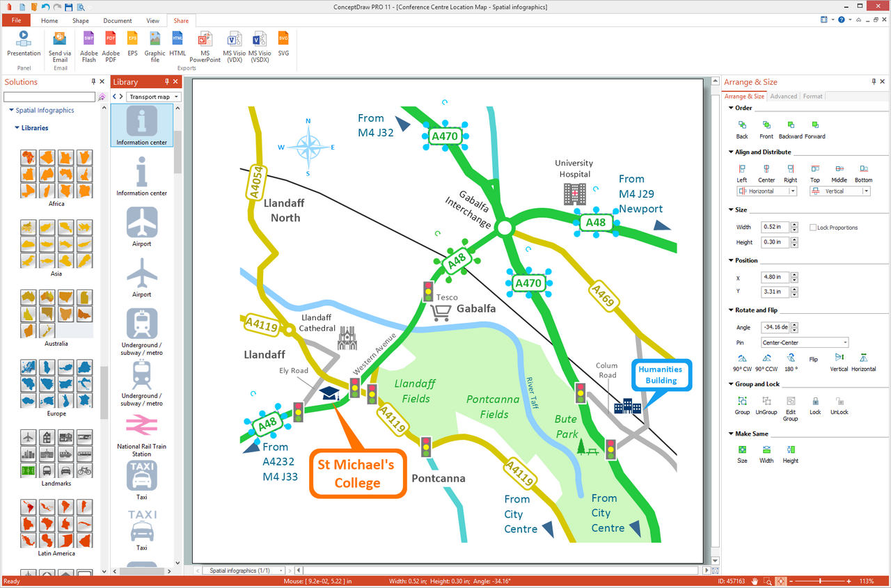The height and width of the screenshot is (588, 891).
Task: Open the Europe map library thumbnails
Action: [56, 384]
